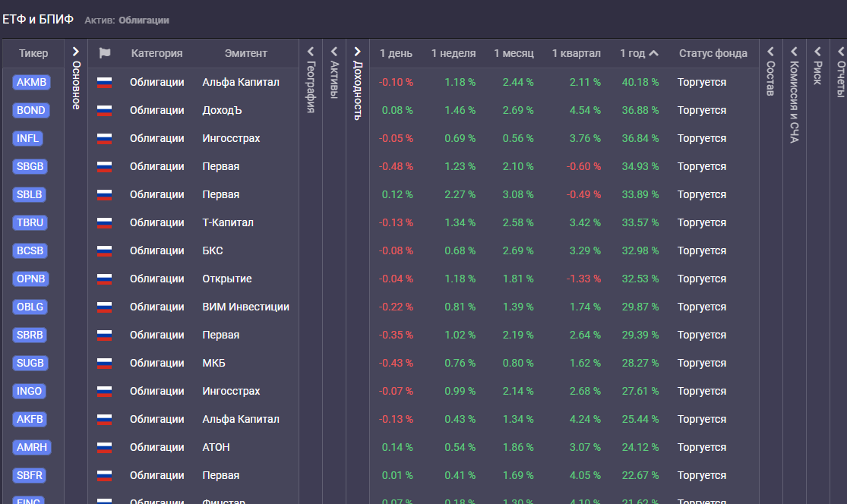Expand the Состав column group
Viewport: 847px width, 504px height.
pos(771,52)
